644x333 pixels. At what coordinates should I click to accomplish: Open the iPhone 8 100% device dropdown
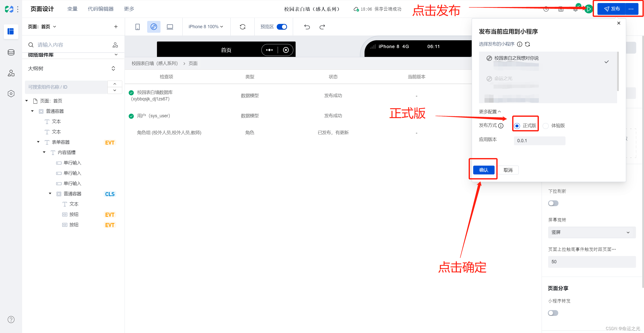pyautogui.click(x=206, y=27)
